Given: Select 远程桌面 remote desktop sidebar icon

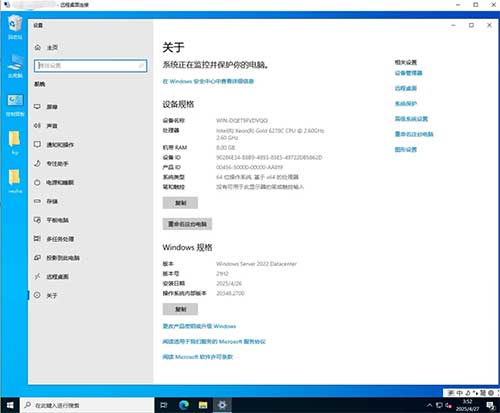Looking at the screenshot, I should tap(37, 276).
